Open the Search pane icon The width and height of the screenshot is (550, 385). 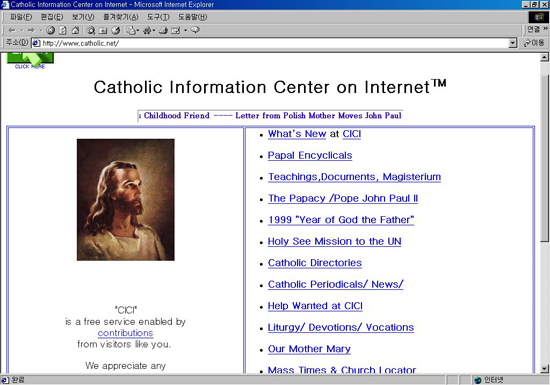pyautogui.click(x=91, y=31)
